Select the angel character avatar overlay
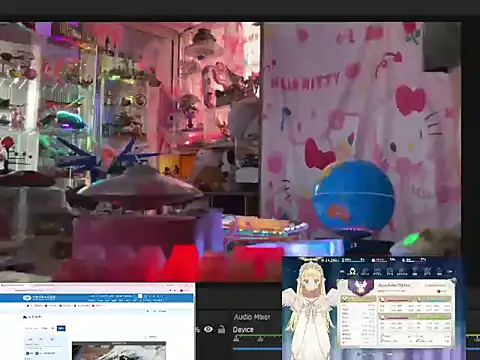 coord(309,309)
